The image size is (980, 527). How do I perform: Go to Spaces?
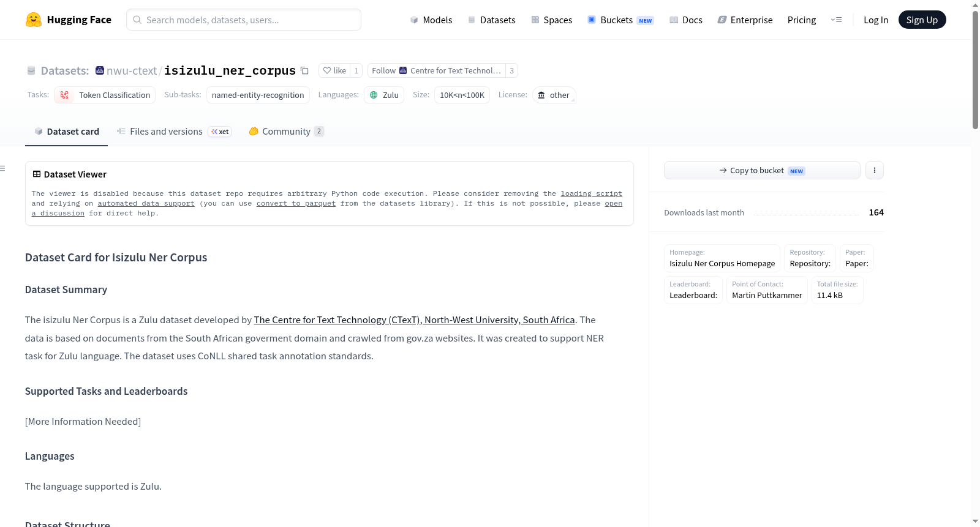tap(551, 20)
